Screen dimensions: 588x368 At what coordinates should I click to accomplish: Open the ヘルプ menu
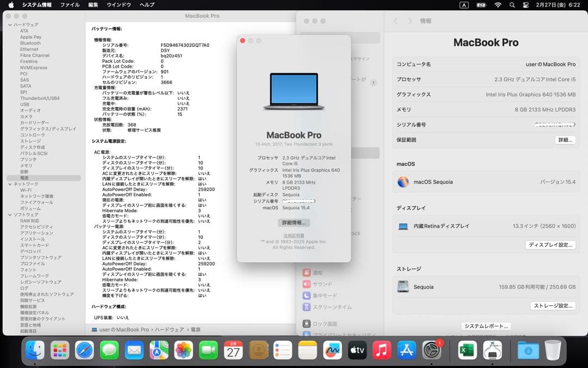point(147,5)
